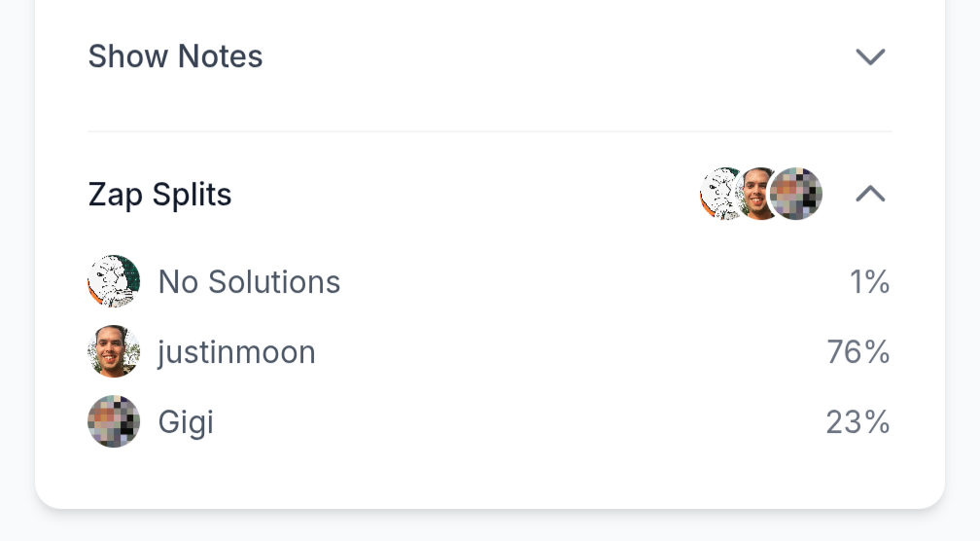Screen dimensions: 980x541
Task: Click justinmoon profile photo in list
Action: pyautogui.click(x=114, y=351)
